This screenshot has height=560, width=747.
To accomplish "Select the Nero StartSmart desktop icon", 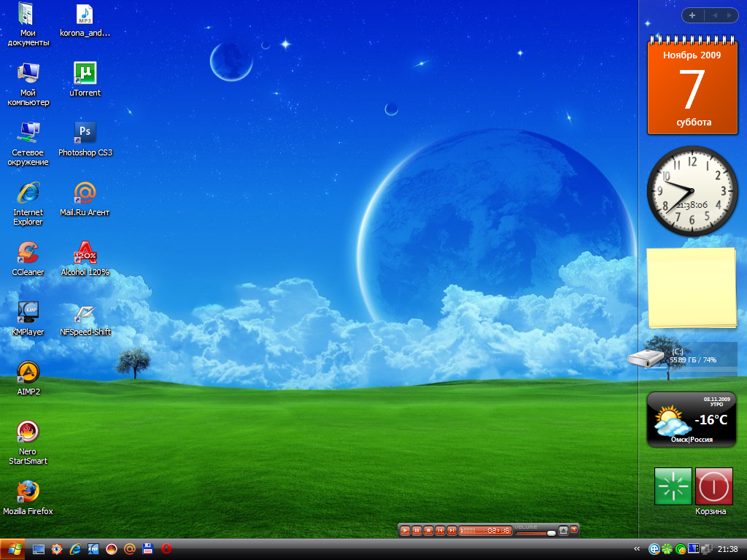I will pos(28,432).
